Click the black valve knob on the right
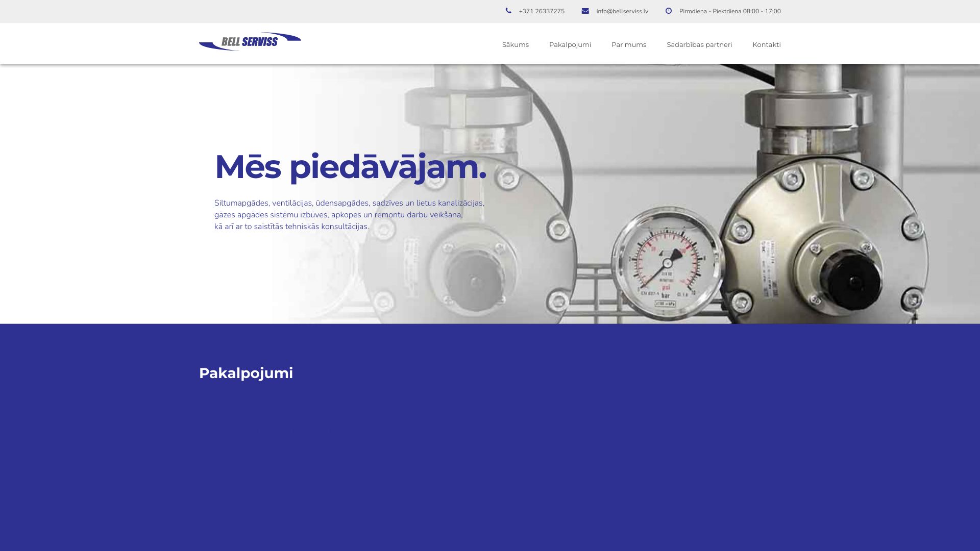This screenshot has width=980, height=551. click(852, 281)
